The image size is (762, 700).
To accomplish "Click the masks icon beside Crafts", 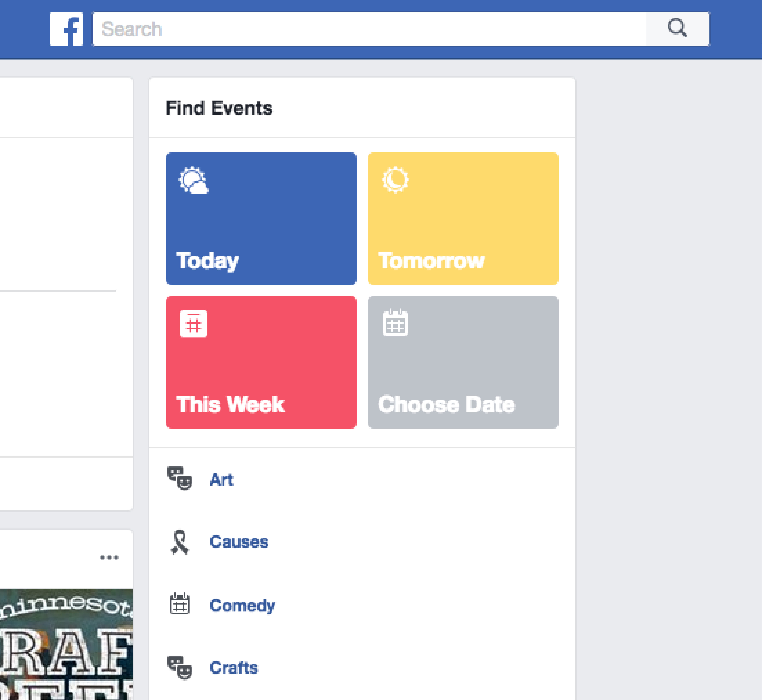I will pos(180,668).
